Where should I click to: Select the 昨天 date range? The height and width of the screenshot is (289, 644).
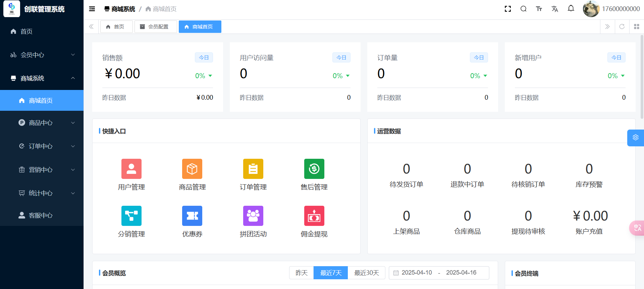pos(302,273)
